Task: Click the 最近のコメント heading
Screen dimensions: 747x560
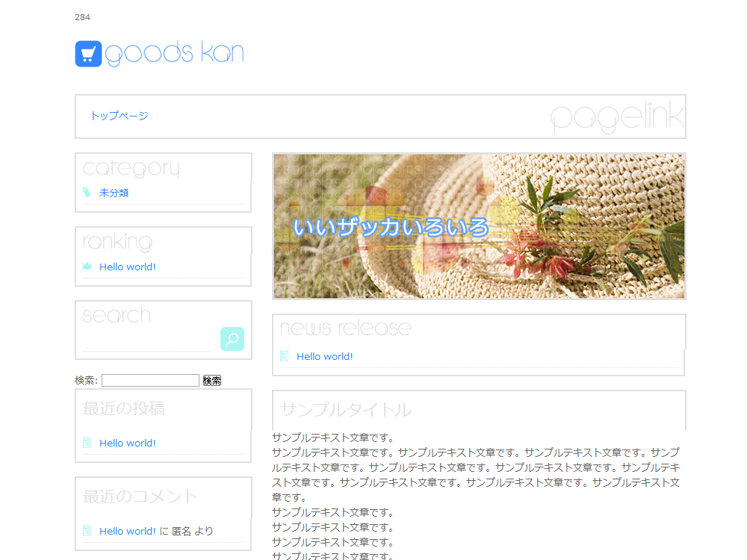Action: [x=140, y=497]
